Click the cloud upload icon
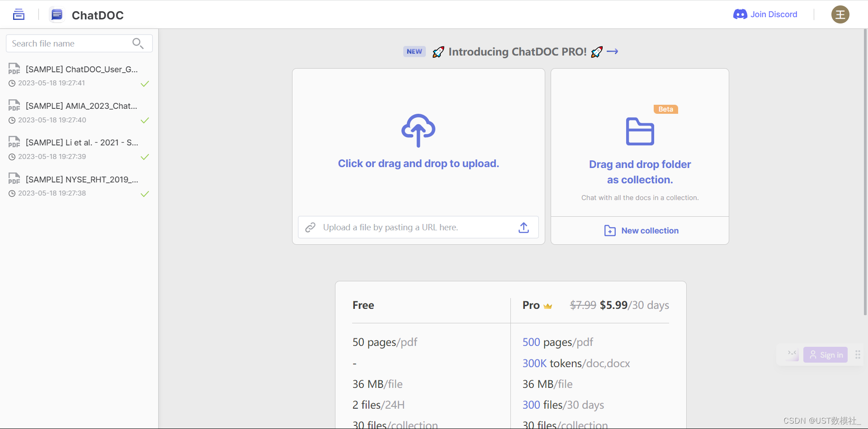The width and height of the screenshot is (868, 429). point(418,131)
